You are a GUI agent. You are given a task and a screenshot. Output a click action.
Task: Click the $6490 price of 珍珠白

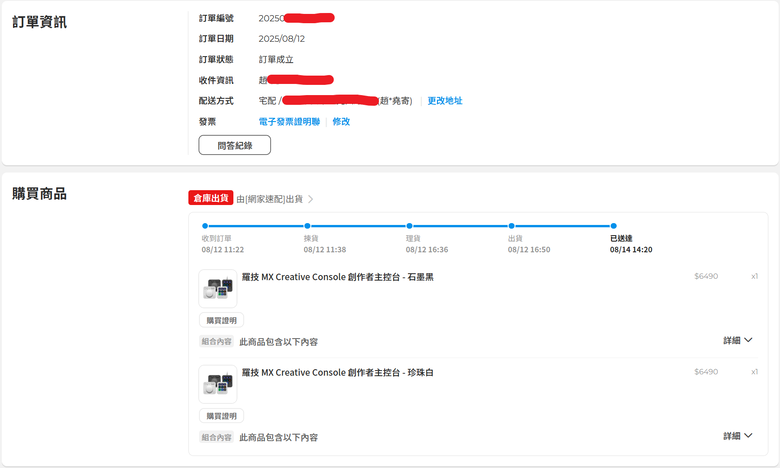(x=706, y=372)
